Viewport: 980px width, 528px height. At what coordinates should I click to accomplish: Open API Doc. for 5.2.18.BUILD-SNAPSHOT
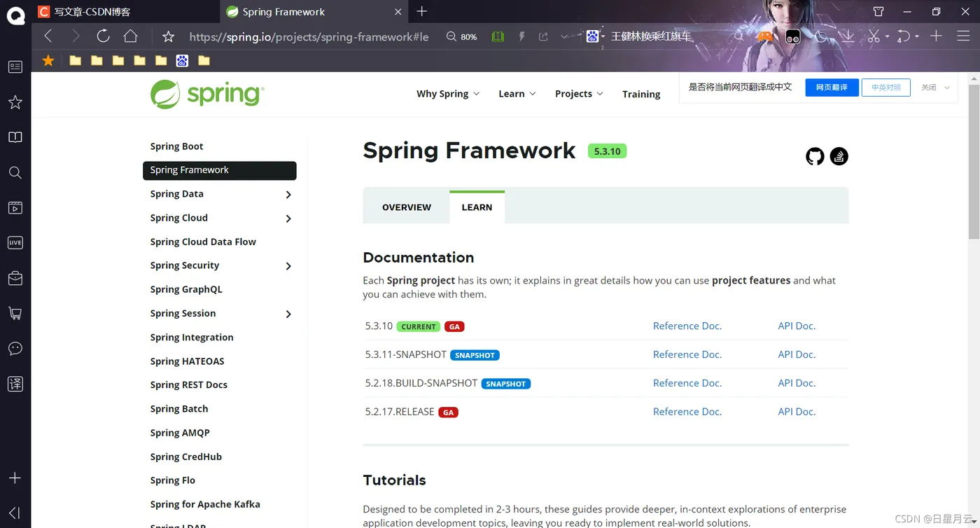pos(797,383)
